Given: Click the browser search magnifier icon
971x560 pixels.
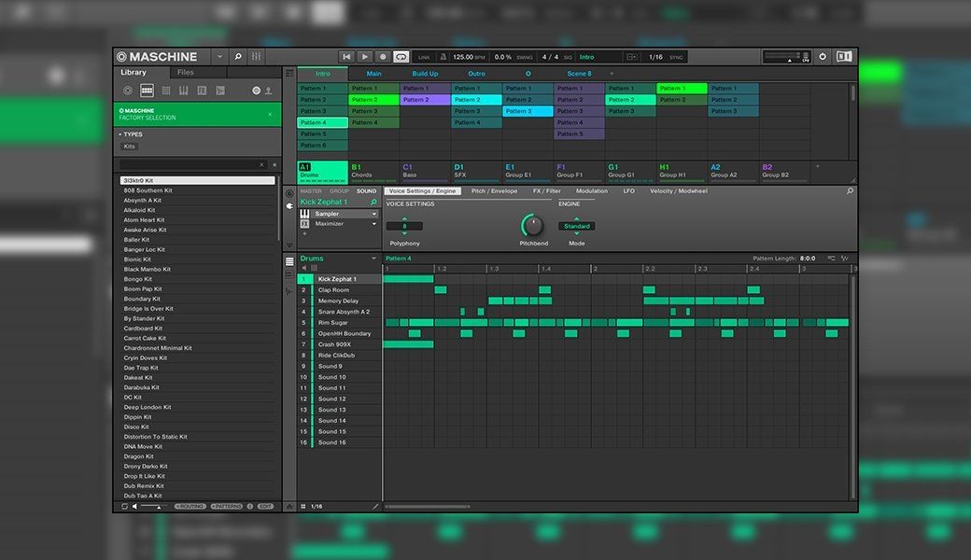Looking at the screenshot, I should 238,57.
